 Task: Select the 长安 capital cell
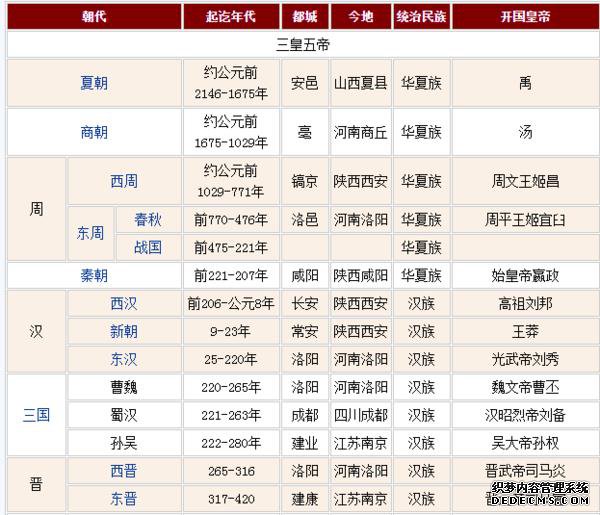305,304
